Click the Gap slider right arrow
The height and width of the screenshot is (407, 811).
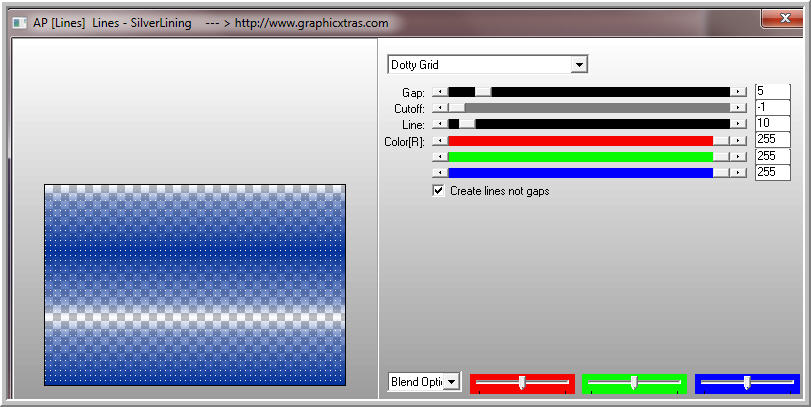click(738, 92)
